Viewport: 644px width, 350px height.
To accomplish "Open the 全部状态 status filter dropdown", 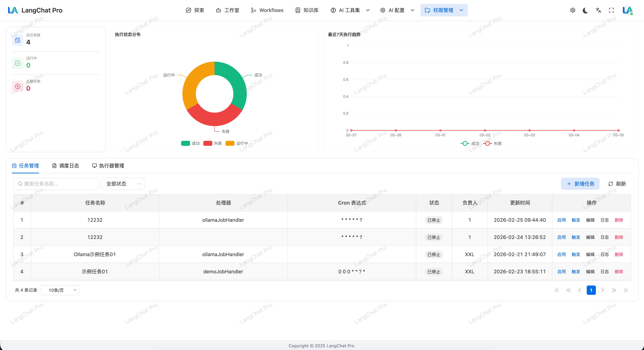I will coord(123,184).
